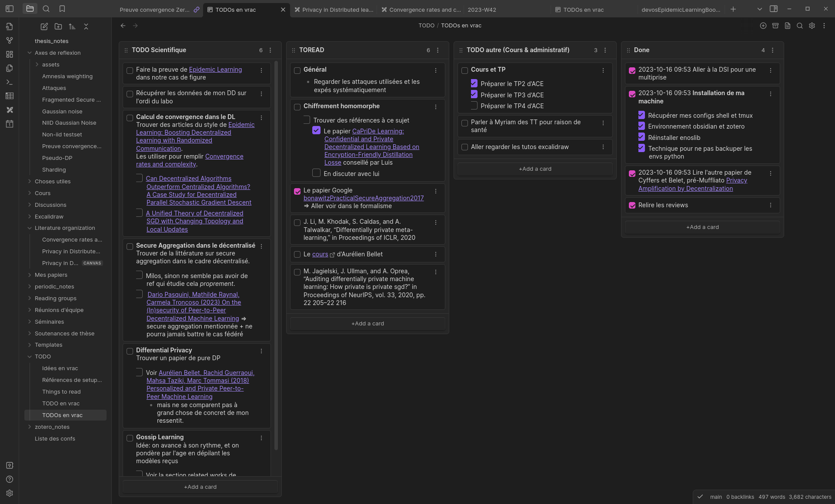The image size is (835, 504).
Task: Change file explorer sort order
Action: pos(72,27)
